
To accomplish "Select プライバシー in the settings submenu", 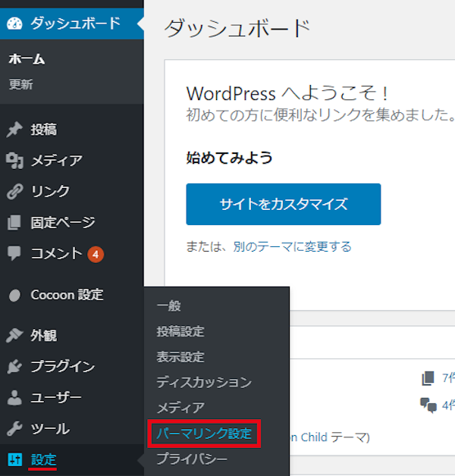I will (192, 459).
